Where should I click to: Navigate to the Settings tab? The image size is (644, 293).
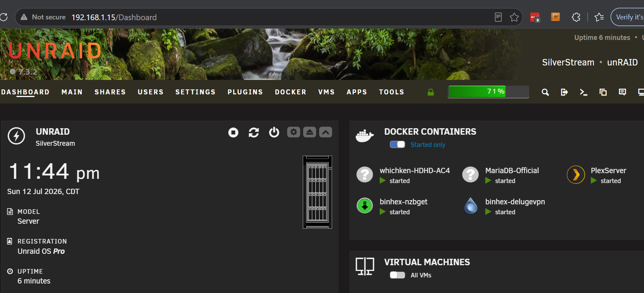[196, 92]
